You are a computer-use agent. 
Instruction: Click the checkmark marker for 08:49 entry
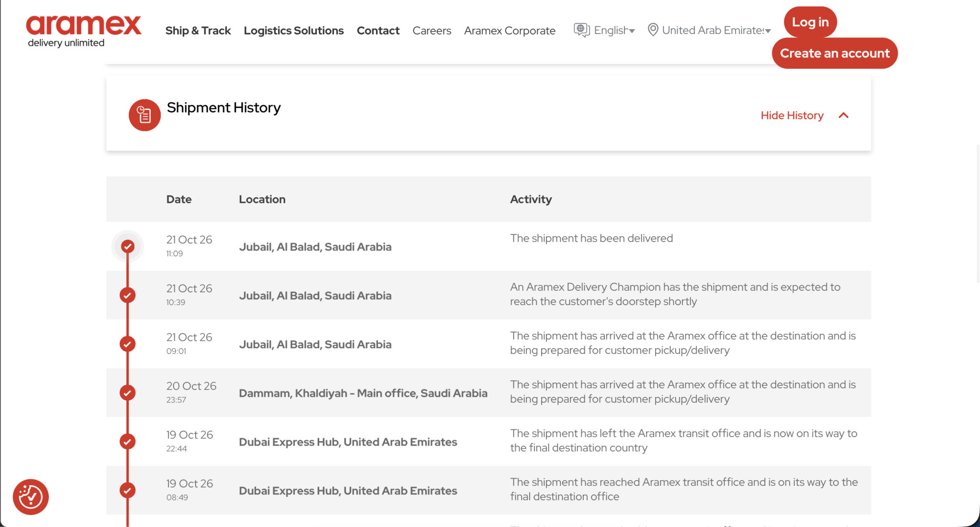coord(127,490)
